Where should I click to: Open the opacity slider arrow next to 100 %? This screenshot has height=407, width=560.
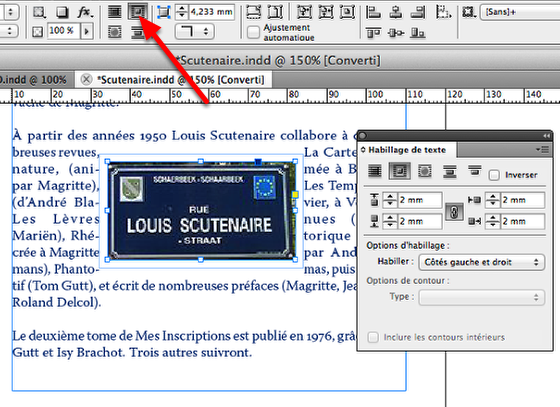coord(86,31)
